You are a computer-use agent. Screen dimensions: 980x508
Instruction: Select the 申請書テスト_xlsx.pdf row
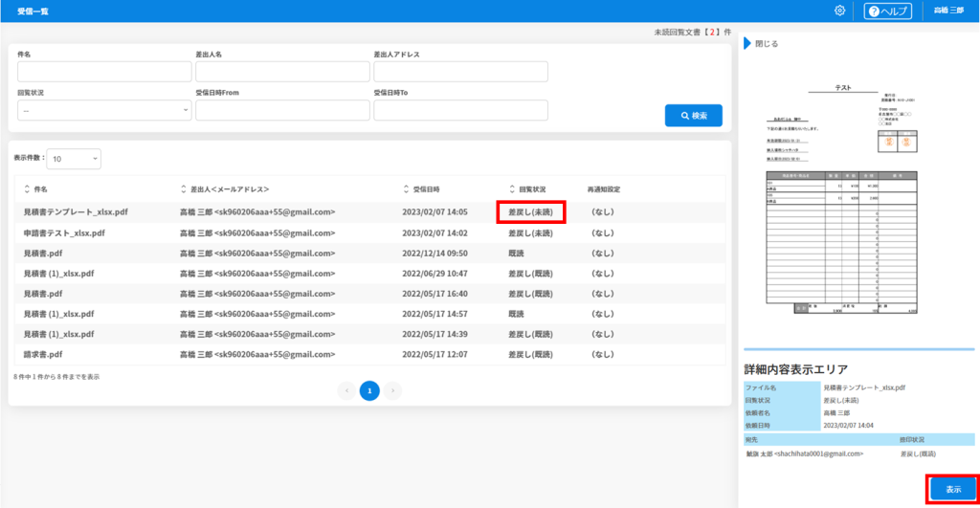click(370, 233)
